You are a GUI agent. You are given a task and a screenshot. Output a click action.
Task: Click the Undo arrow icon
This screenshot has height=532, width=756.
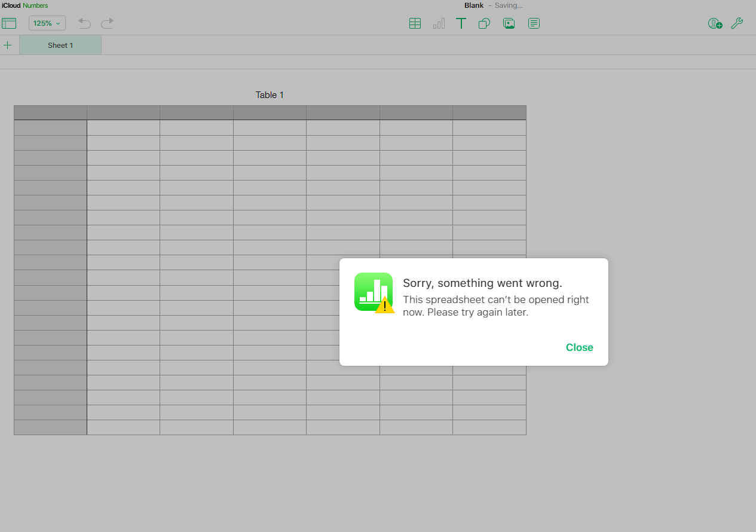(x=84, y=23)
